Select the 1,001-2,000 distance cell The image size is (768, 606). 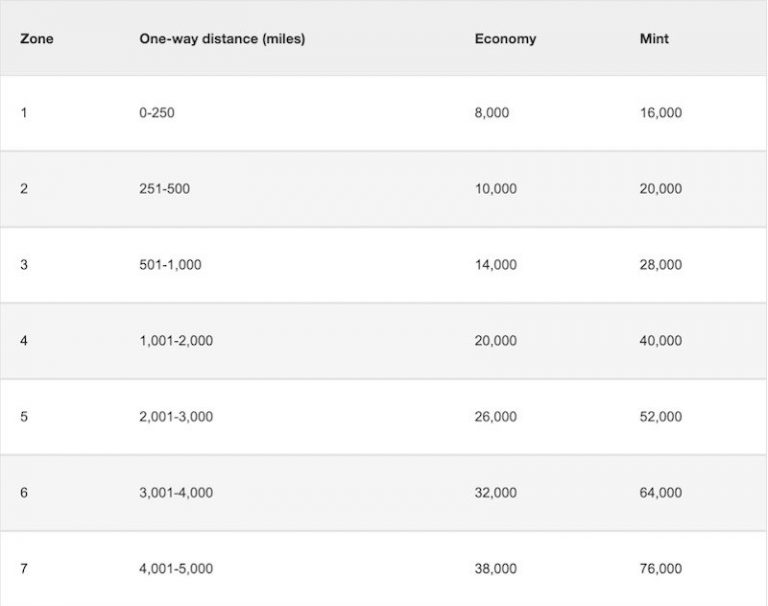[176, 340]
